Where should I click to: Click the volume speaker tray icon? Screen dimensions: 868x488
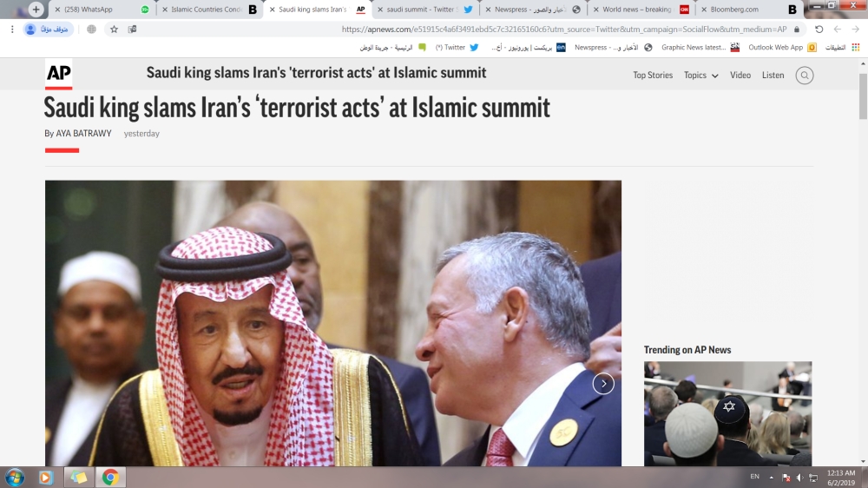799,478
